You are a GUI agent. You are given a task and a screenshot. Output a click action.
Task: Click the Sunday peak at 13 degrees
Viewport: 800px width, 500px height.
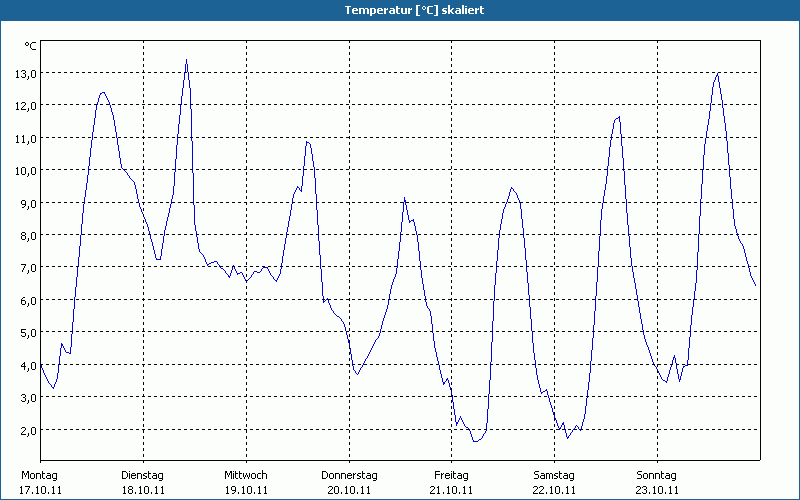pos(718,73)
